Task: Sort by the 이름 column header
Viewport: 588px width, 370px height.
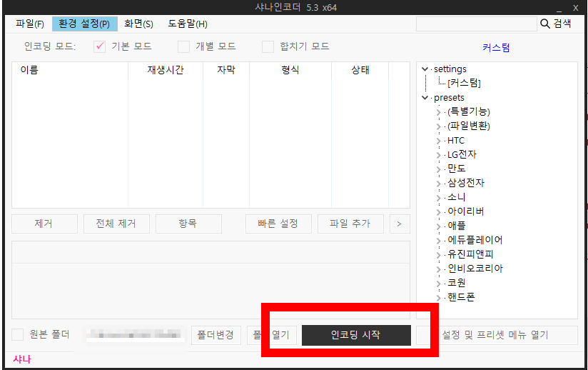Action: (x=70, y=70)
